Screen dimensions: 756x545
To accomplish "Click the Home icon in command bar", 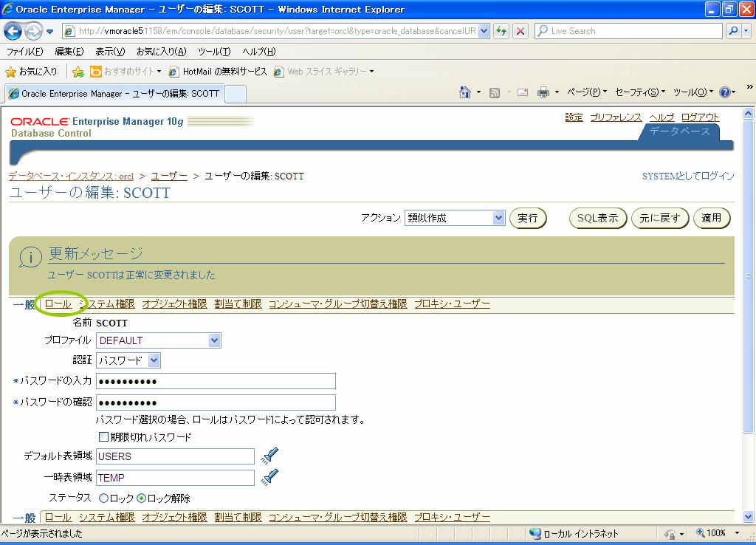I will (465, 92).
